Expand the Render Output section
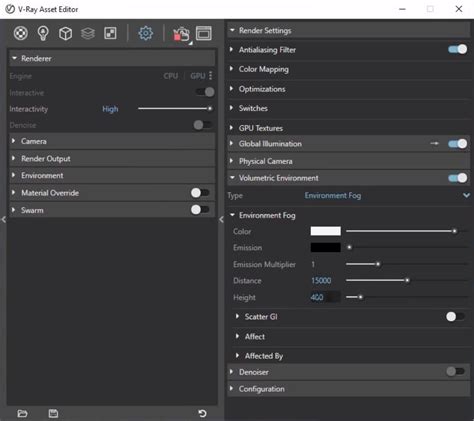Image resolution: width=474 pixels, height=421 pixels. pyautogui.click(x=112, y=159)
